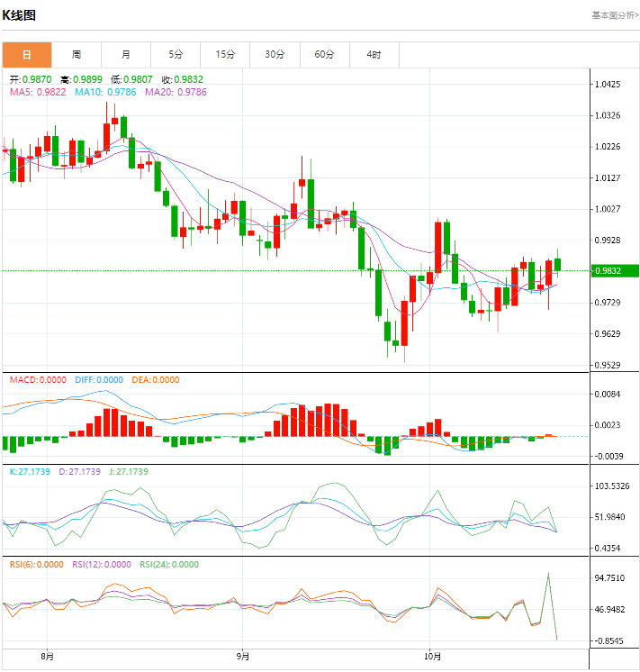The width and height of the screenshot is (640, 672).
Task: Click the RSI(6):0.0000 label
Action: [37, 565]
